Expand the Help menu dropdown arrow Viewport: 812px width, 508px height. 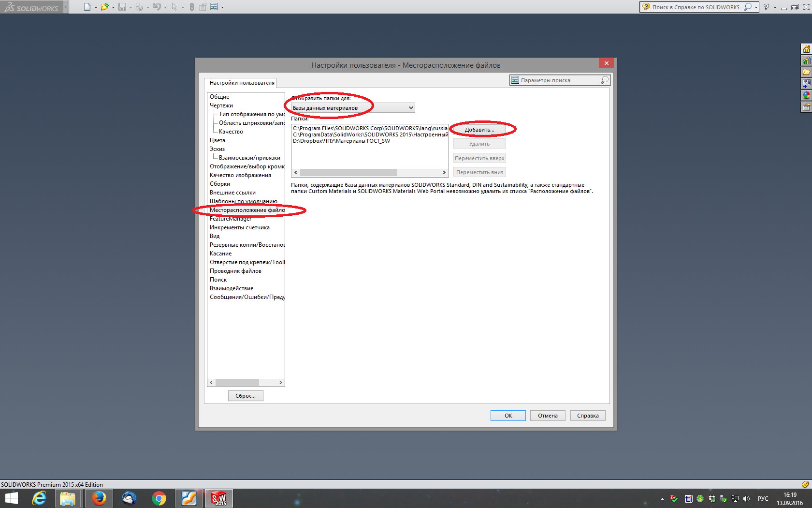point(775,7)
